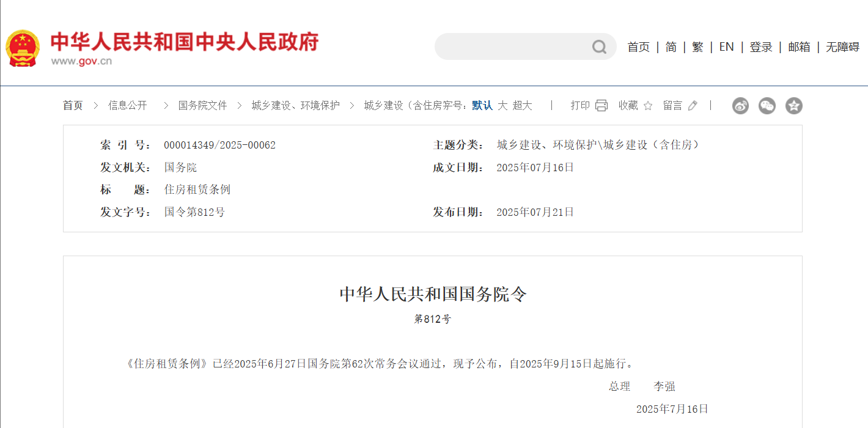Click the magnifier icon to search
868x428 pixels.
[598, 46]
